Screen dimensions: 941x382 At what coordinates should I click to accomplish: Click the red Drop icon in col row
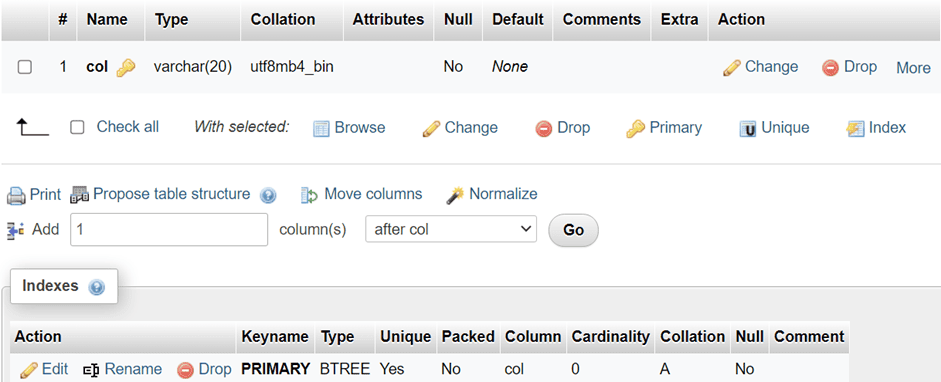point(831,68)
